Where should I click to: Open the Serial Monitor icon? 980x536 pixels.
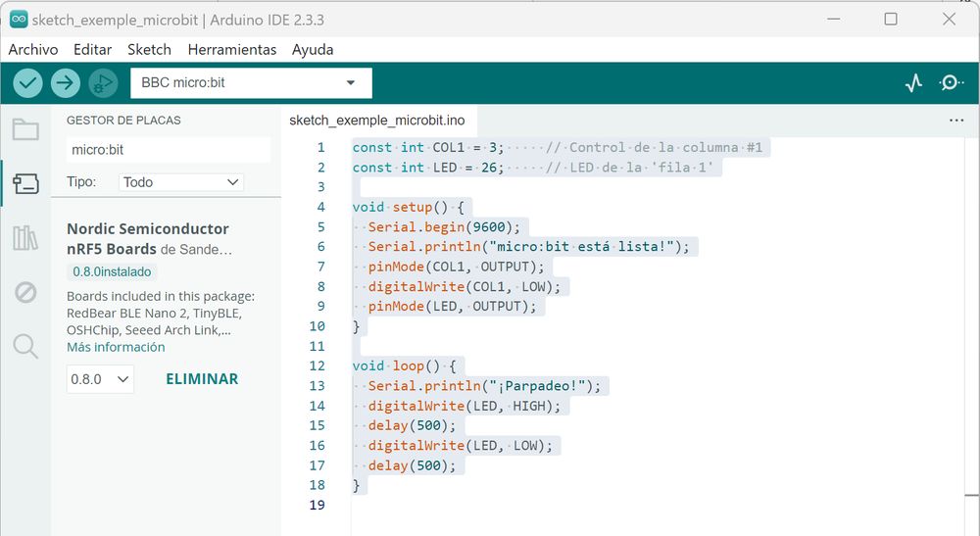pos(951,82)
